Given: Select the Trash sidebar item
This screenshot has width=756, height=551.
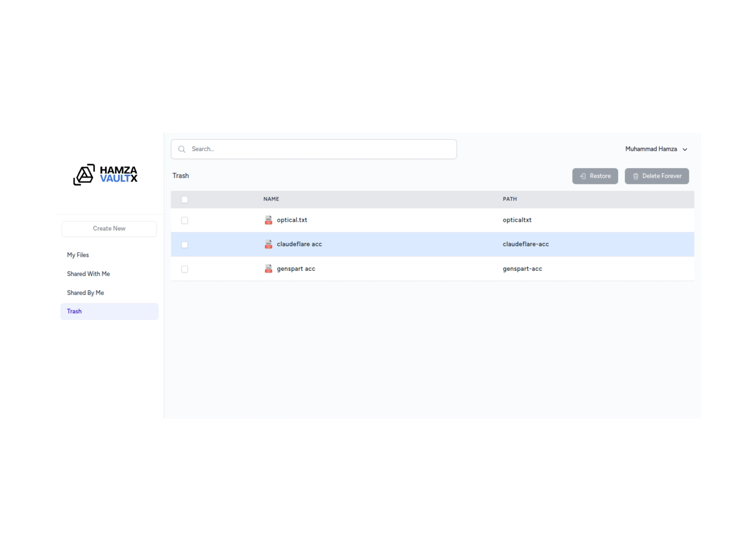Looking at the screenshot, I should click(x=109, y=312).
